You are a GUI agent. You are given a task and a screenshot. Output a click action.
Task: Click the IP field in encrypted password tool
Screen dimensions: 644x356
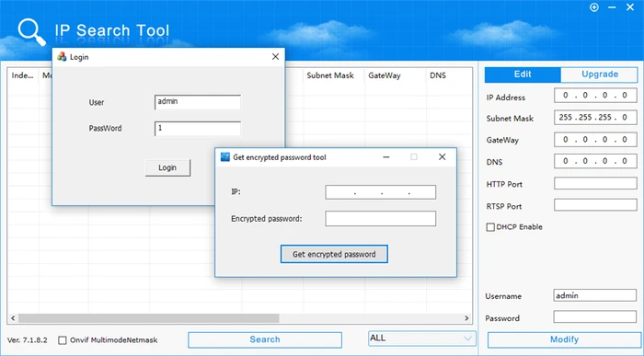coord(380,192)
